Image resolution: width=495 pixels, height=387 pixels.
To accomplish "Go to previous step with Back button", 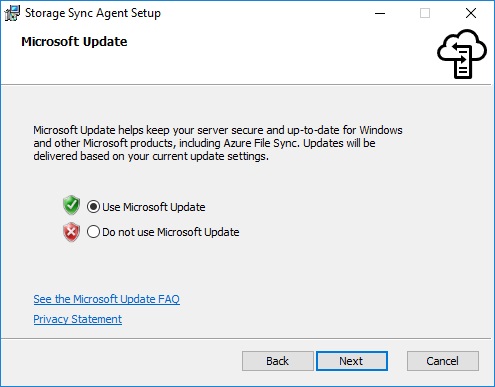I will (278, 361).
